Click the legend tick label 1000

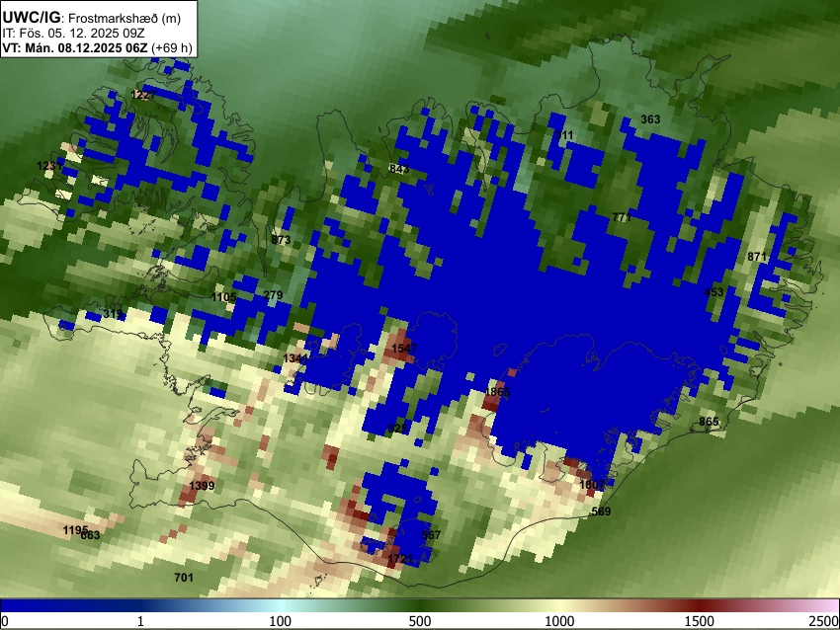pyautogui.click(x=559, y=621)
